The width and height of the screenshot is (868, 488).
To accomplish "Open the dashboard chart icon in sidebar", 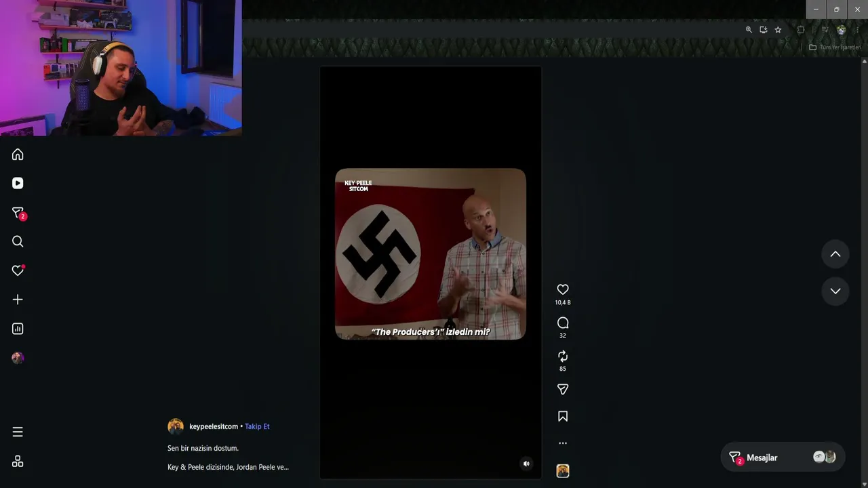I will tap(18, 329).
